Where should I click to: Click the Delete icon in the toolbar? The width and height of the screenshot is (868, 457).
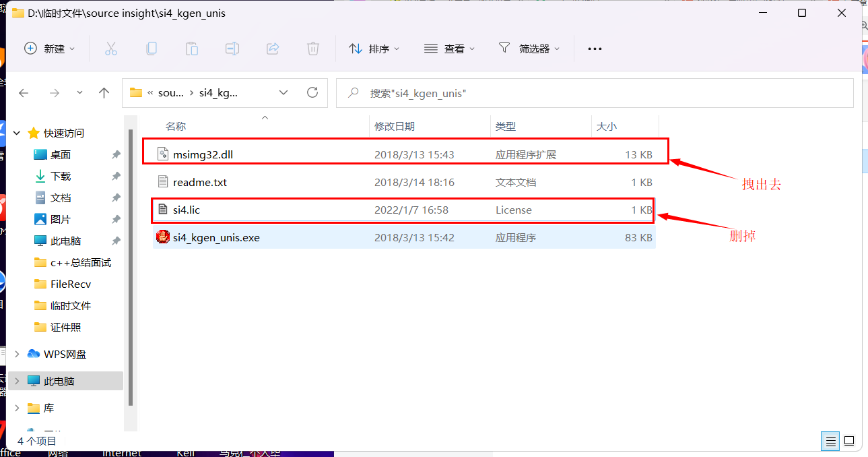312,48
